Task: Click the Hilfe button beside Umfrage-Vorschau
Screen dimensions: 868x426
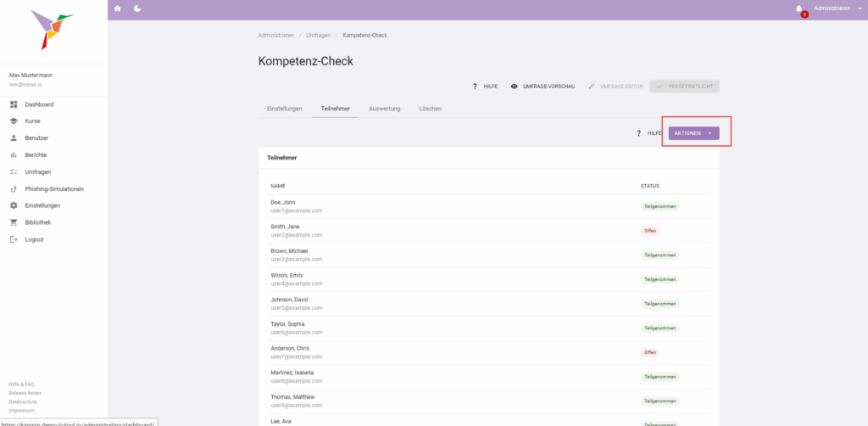Action: [x=485, y=87]
